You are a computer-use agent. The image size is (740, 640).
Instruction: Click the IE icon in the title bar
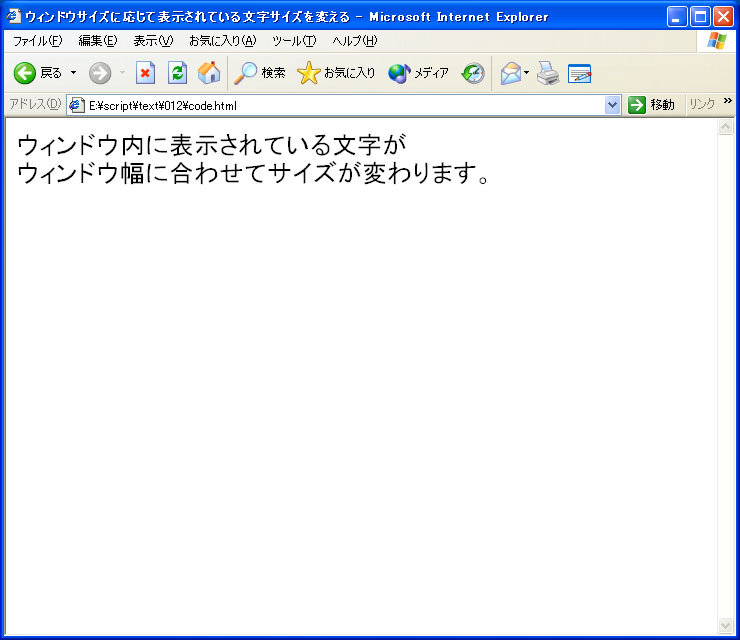(13, 17)
